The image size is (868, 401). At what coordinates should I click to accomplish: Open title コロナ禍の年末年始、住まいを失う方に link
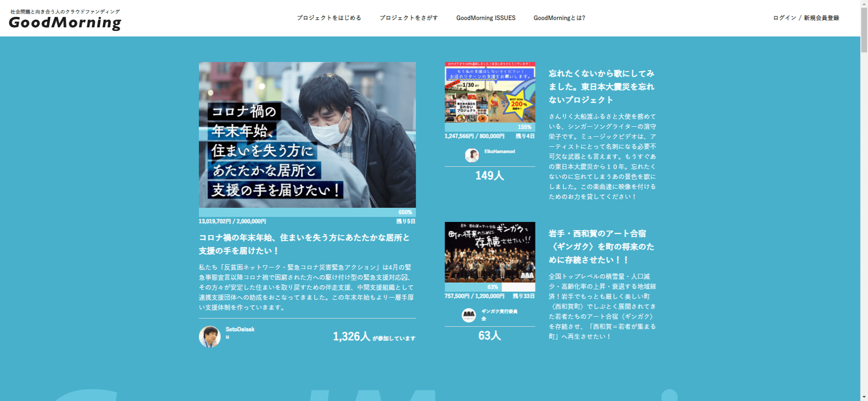click(x=304, y=244)
